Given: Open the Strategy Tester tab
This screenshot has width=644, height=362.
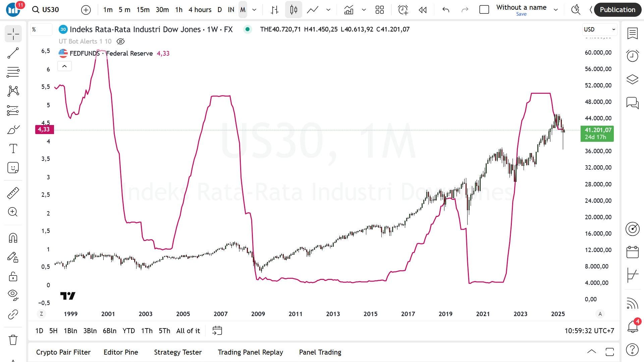Looking at the screenshot, I should (x=178, y=352).
